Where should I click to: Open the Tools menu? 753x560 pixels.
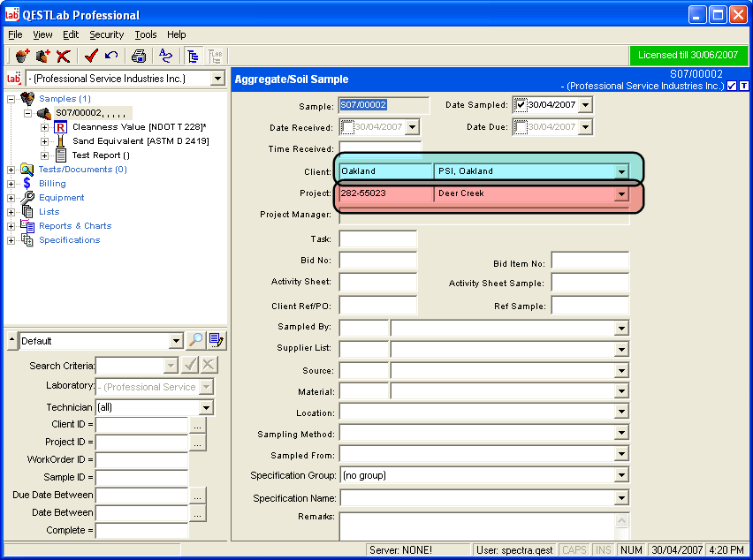pyautogui.click(x=146, y=34)
